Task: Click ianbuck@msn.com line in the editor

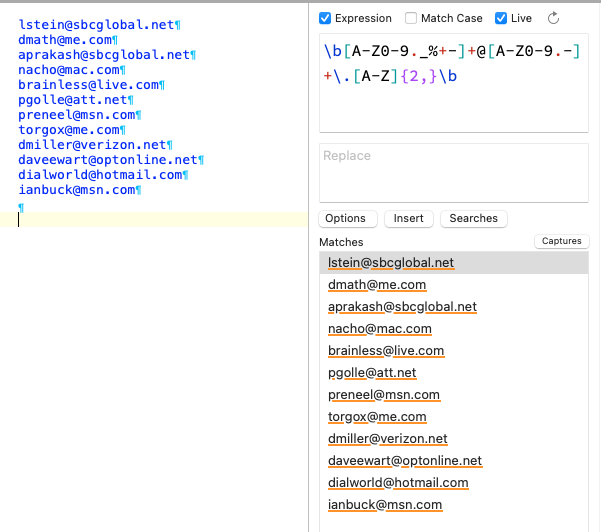Action: tap(77, 189)
